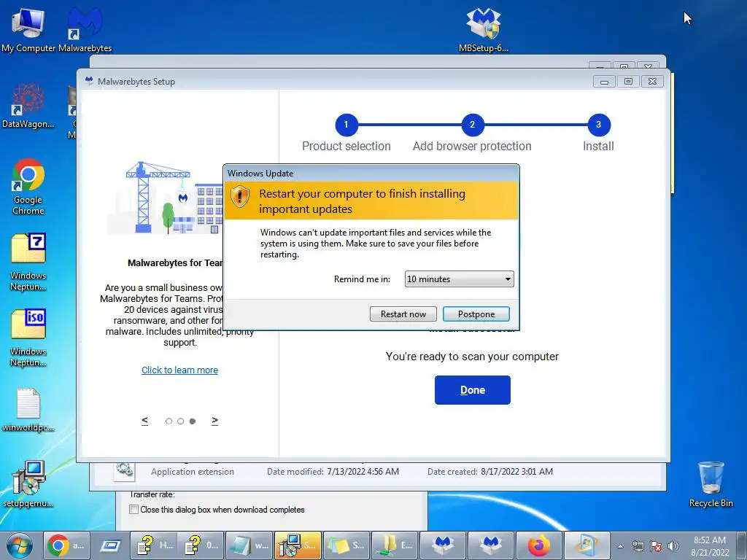
Task: Click the Malwarebytes Setup title bar logo
Action: (x=89, y=81)
